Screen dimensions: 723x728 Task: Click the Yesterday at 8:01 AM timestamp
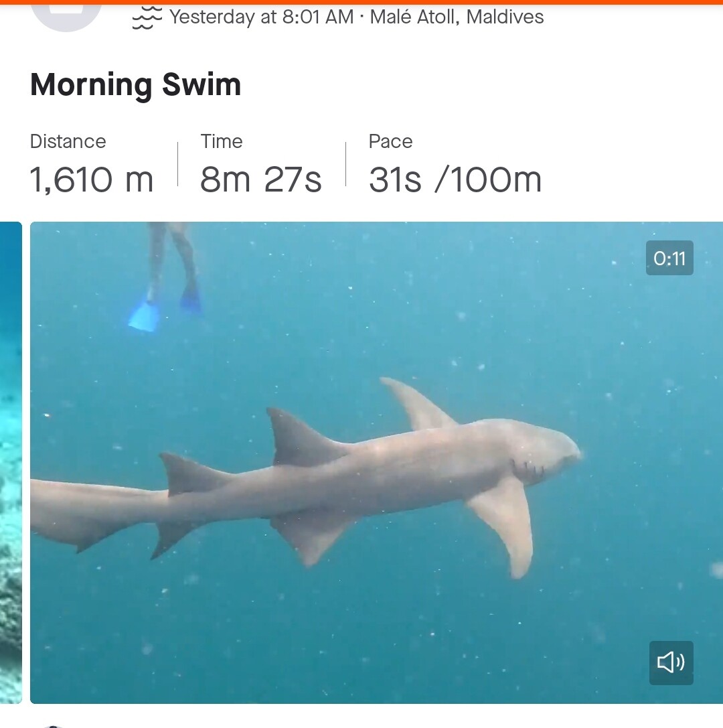(261, 17)
